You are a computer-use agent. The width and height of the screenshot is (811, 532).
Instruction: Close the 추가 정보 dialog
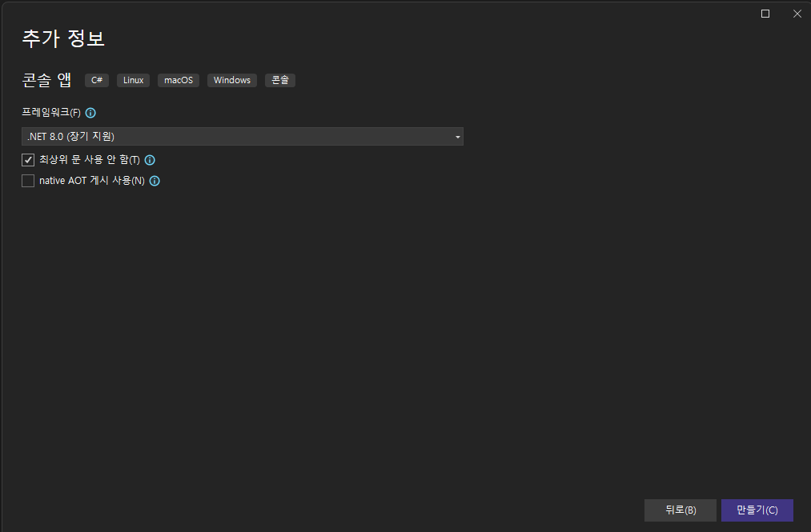pyautogui.click(x=797, y=14)
